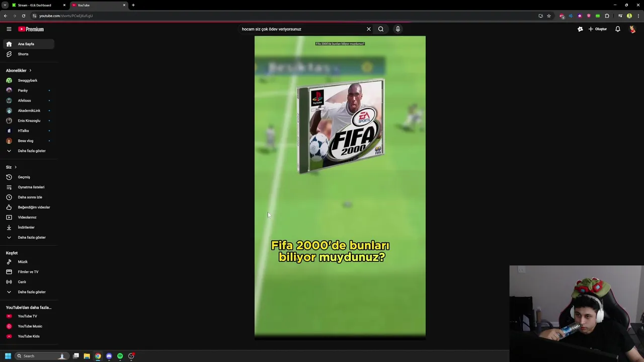644x362 pixels.
Task: Close the Kick Dashboard tab
Action: point(64,5)
